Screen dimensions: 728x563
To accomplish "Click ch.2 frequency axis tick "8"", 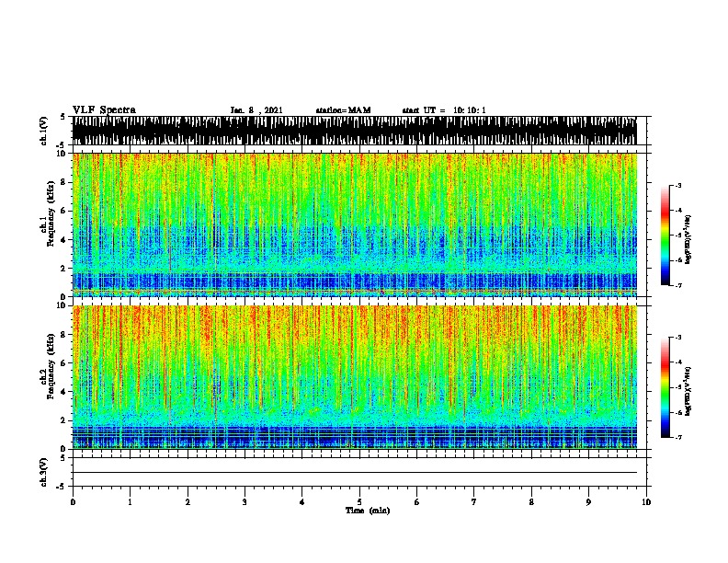I will click(64, 335).
